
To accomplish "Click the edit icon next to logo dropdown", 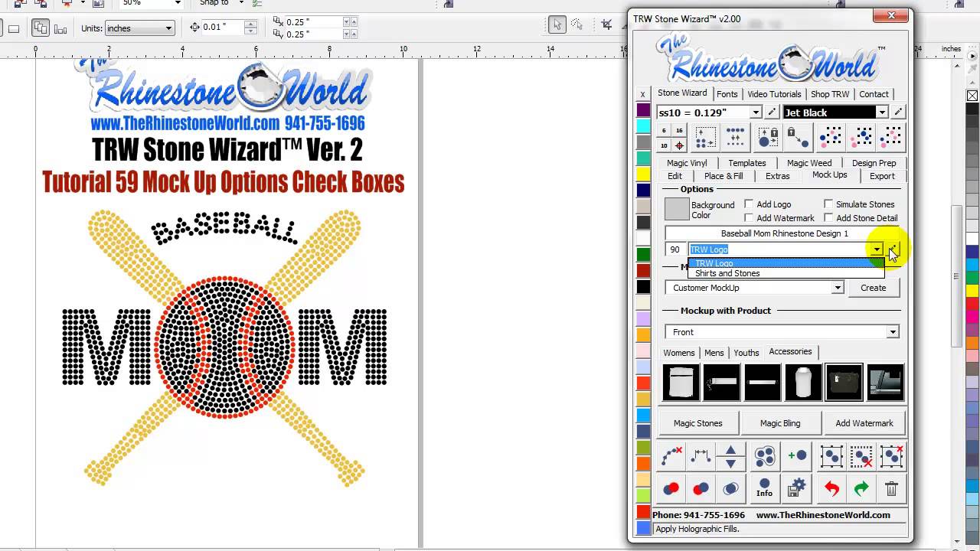I will (893, 249).
